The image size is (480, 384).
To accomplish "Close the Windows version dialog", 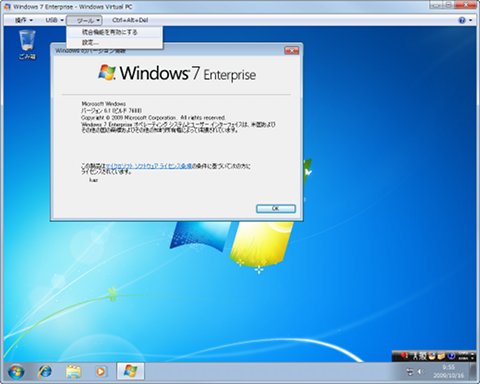I will click(x=292, y=51).
